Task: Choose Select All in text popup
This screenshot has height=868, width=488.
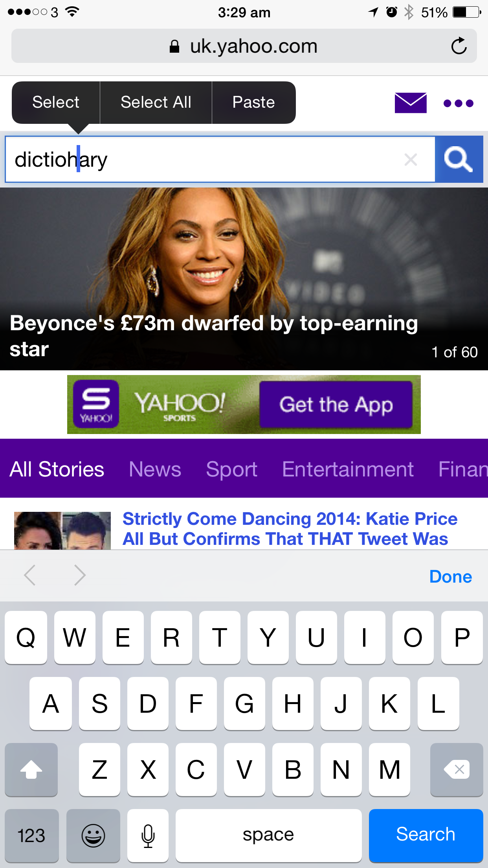Action: coord(156,103)
